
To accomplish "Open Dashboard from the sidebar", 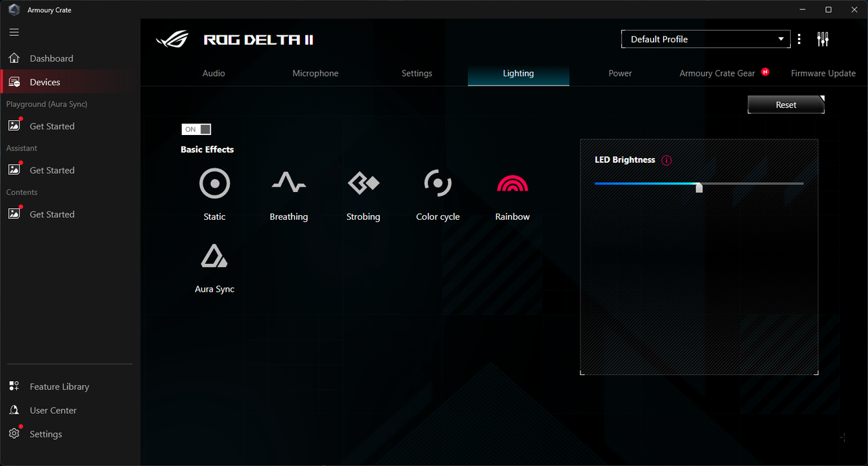I will (x=71, y=58).
